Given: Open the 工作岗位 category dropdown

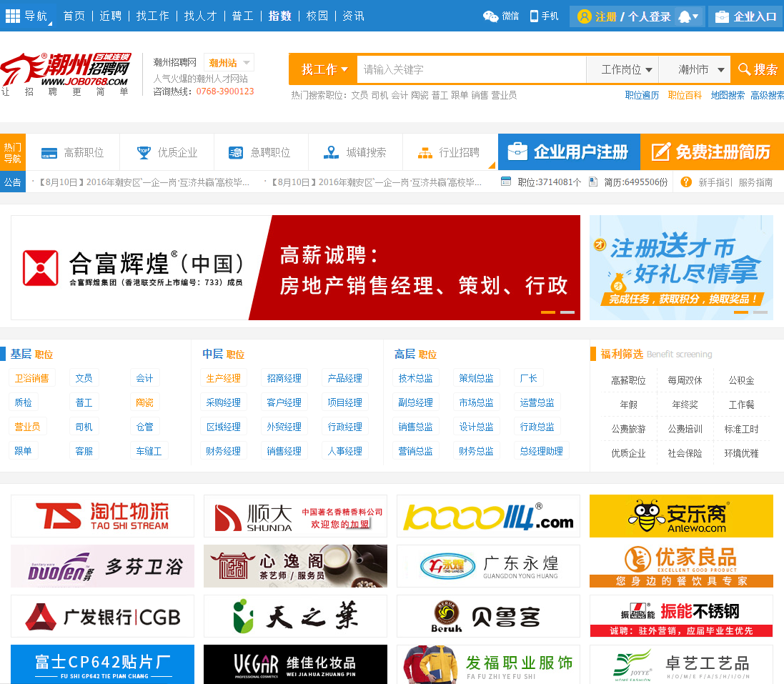Looking at the screenshot, I should 622,69.
